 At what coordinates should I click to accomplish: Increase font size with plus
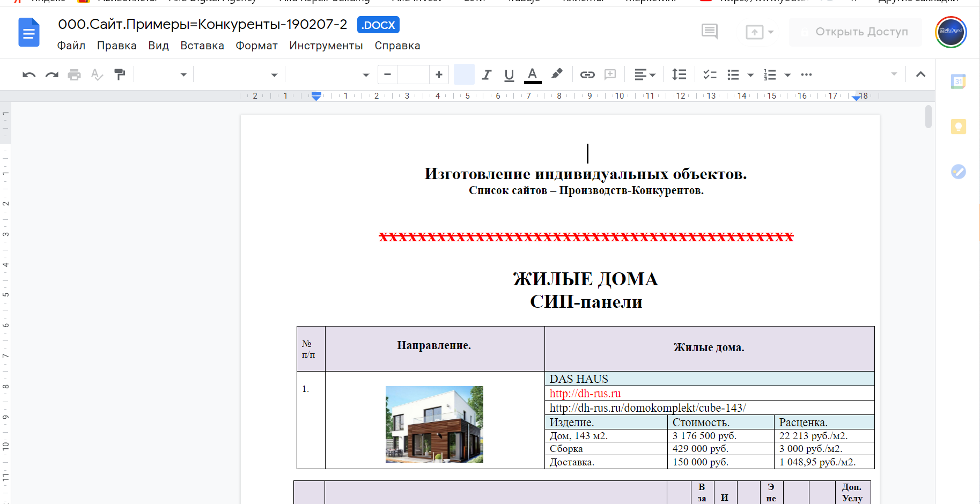439,75
